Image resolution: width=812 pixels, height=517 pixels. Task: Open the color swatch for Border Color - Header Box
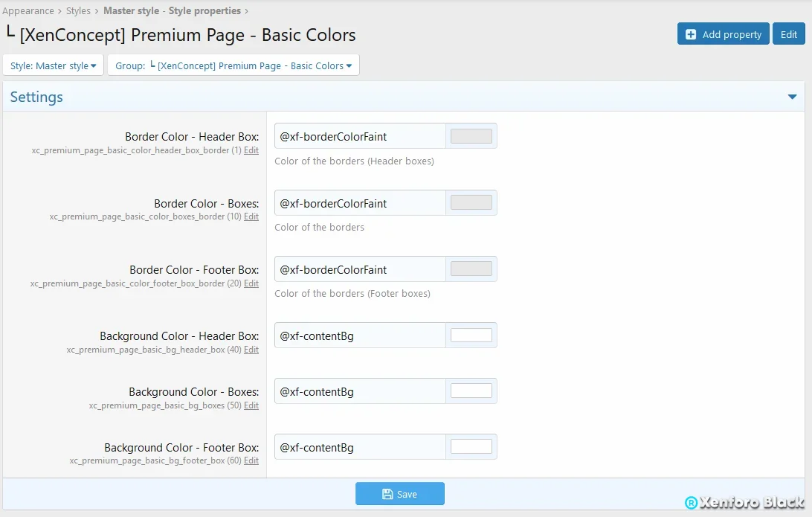coord(471,136)
